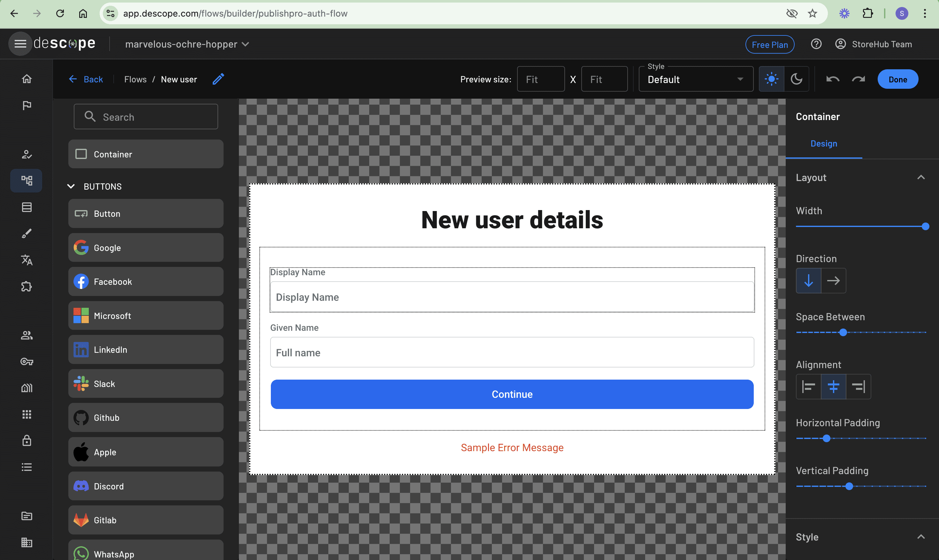Open the Style Default dropdown

click(696, 79)
